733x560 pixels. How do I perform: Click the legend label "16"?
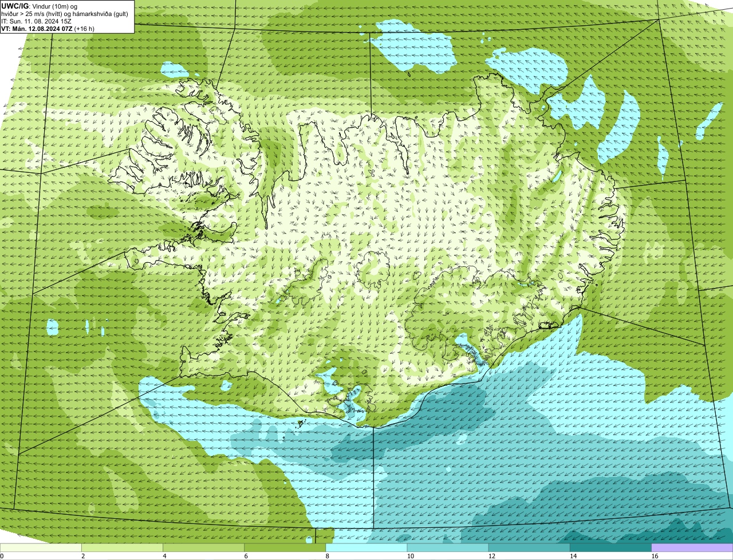pos(654,556)
